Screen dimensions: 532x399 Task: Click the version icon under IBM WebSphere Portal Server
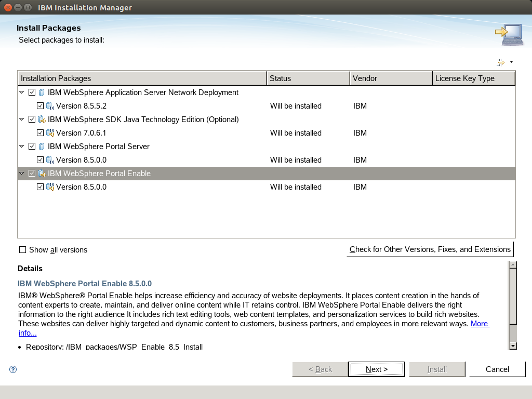(x=50, y=160)
